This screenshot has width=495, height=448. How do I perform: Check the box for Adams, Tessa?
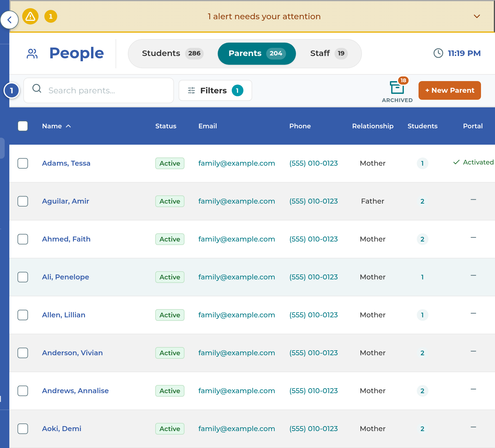23,163
